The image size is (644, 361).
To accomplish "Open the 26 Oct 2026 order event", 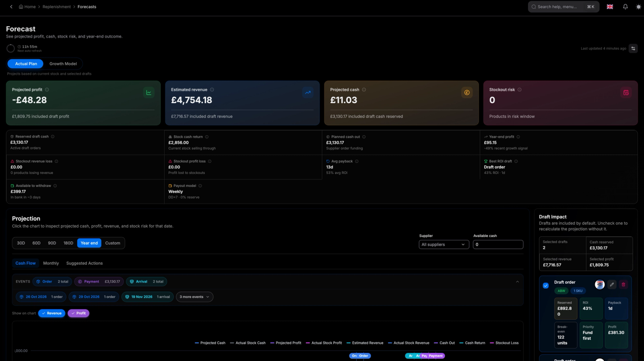I will coord(41,297).
